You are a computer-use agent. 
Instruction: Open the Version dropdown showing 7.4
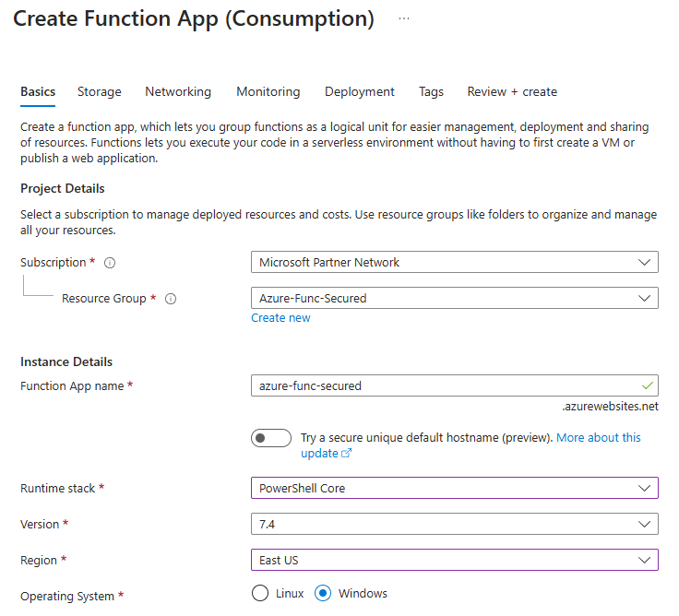point(454,524)
